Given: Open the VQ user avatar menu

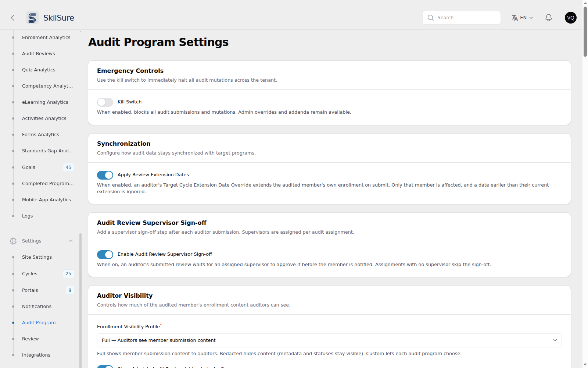Looking at the screenshot, I should click(x=571, y=18).
